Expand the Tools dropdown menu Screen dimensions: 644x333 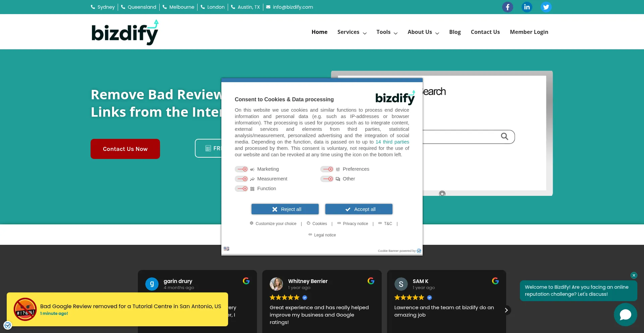pos(387,32)
